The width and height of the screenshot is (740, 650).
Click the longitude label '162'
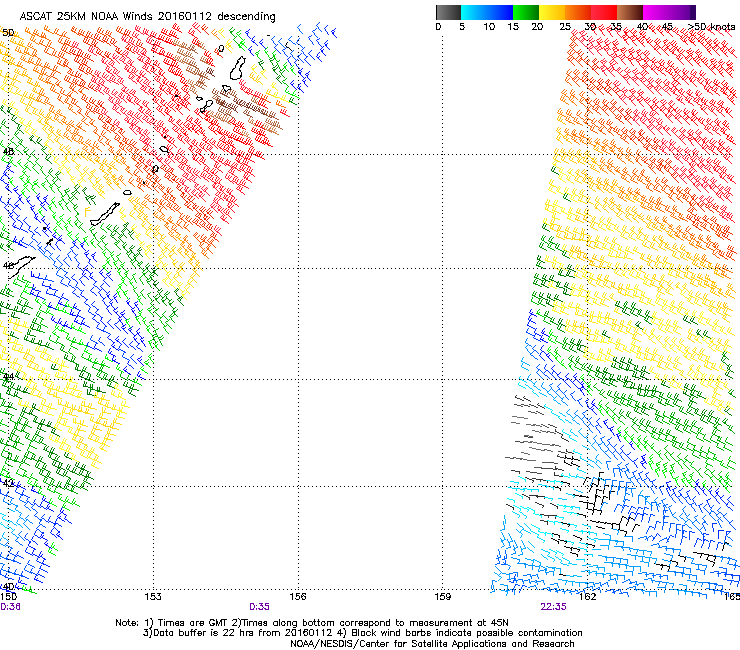pyautogui.click(x=587, y=597)
